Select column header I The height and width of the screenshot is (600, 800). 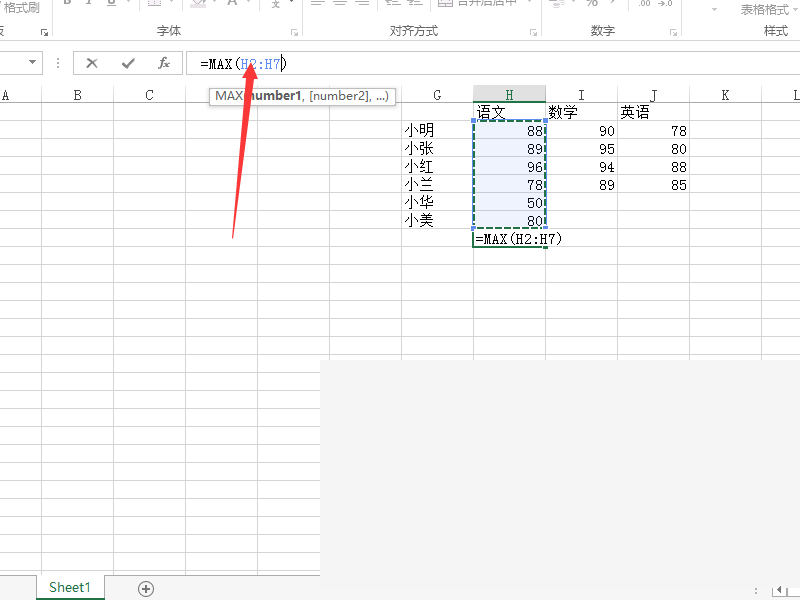coord(581,95)
